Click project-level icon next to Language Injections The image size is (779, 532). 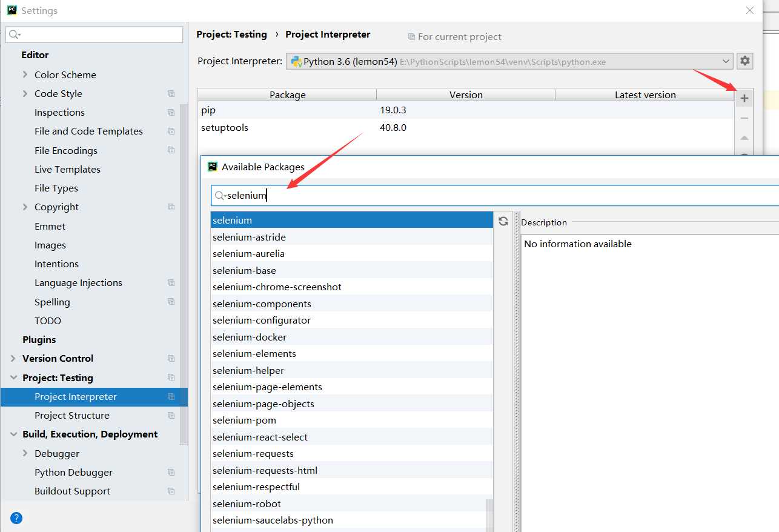pos(171,283)
